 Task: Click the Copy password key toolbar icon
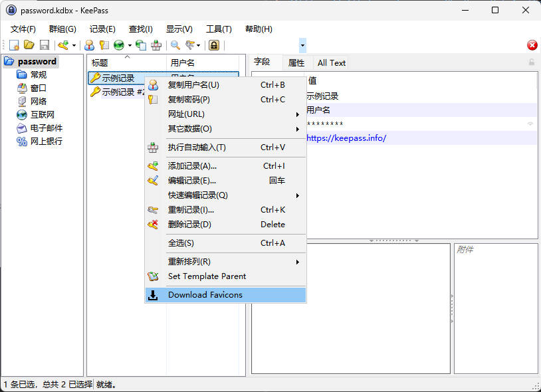[104, 45]
